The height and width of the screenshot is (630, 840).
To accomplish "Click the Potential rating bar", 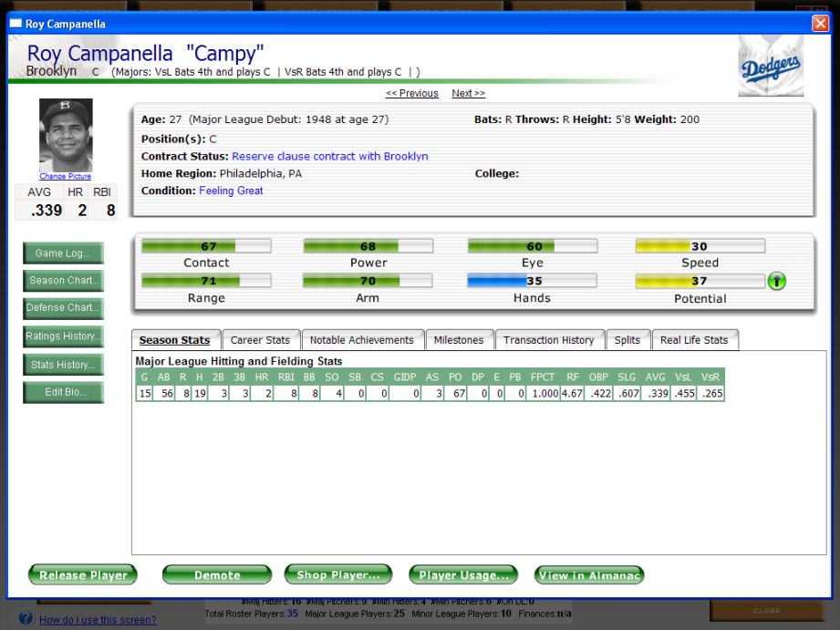I will [700, 281].
